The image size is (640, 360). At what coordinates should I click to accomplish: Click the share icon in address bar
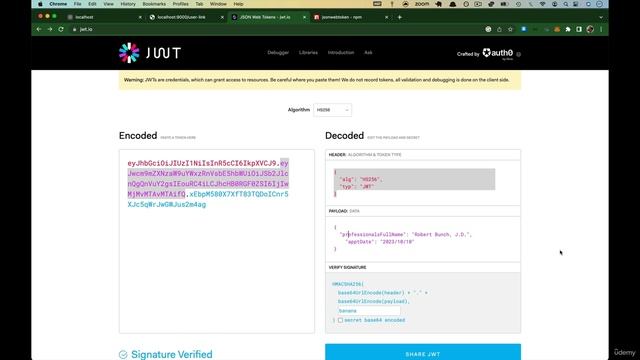tap(499, 29)
